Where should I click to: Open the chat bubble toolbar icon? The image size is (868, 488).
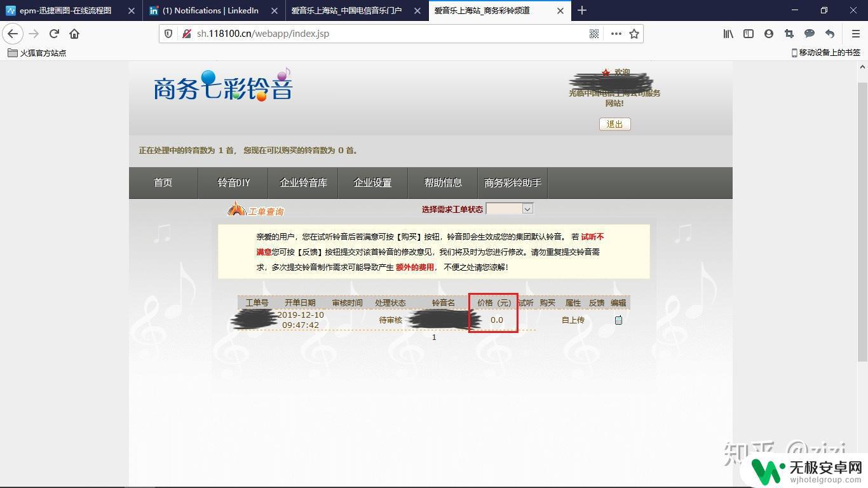(x=810, y=34)
